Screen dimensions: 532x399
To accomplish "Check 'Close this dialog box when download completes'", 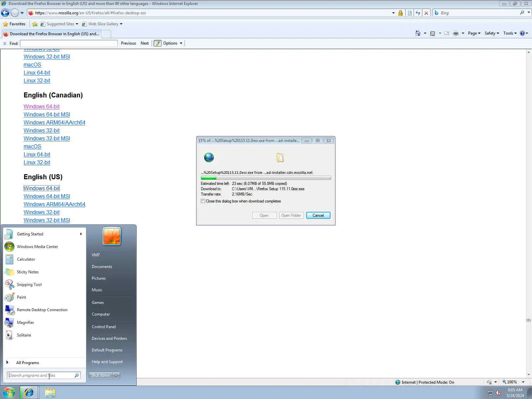I will pyautogui.click(x=203, y=201).
